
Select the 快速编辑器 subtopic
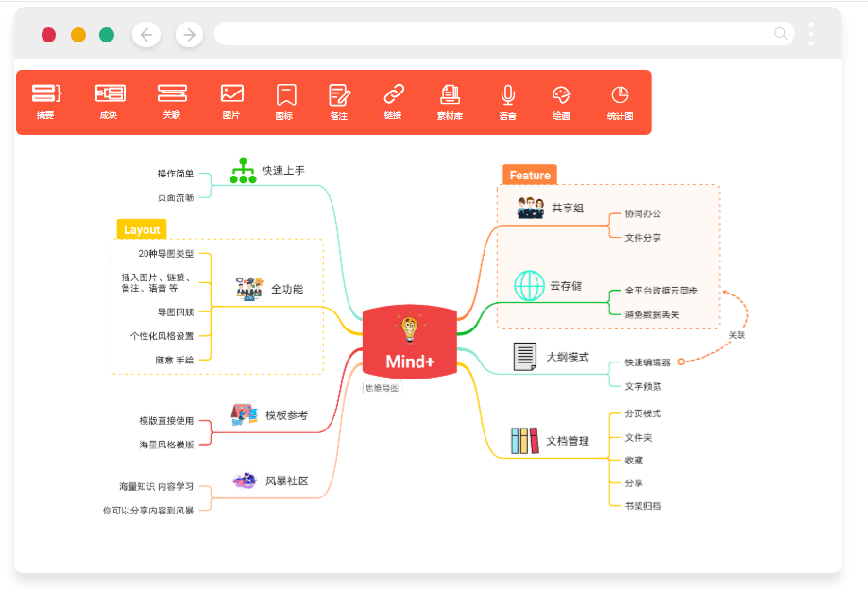pyautogui.click(x=648, y=362)
